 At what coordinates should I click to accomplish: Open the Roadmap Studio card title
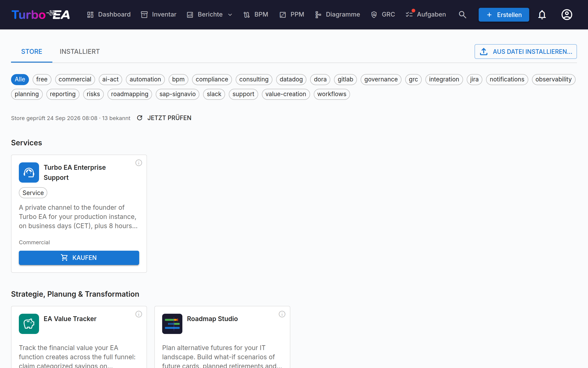(x=212, y=319)
